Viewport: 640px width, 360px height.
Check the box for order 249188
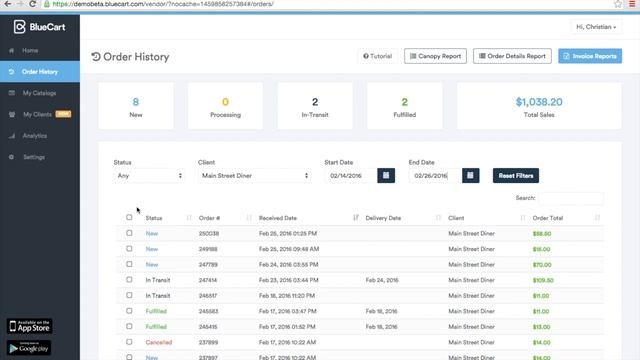129,249
